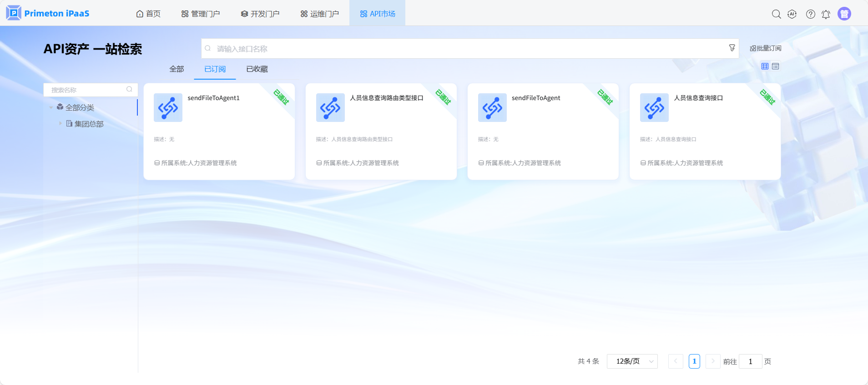This screenshot has width=868, height=385.
Task: Click the sendFileToAgent1 API icon
Action: 168,108
